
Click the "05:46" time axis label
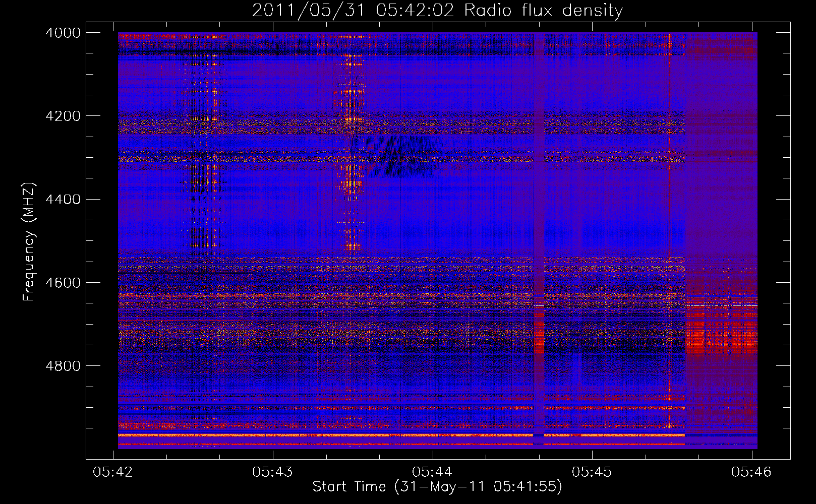coord(751,472)
